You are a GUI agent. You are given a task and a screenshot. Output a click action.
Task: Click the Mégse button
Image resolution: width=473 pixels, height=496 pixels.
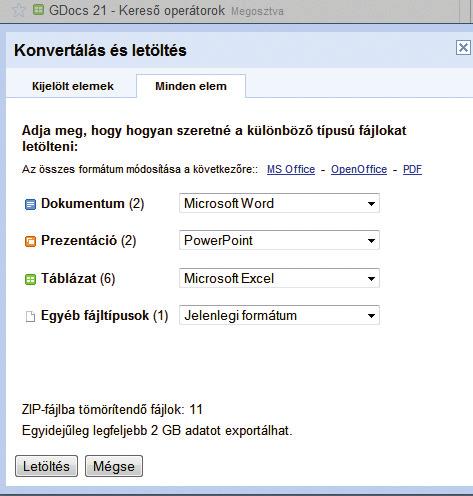tap(114, 466)
